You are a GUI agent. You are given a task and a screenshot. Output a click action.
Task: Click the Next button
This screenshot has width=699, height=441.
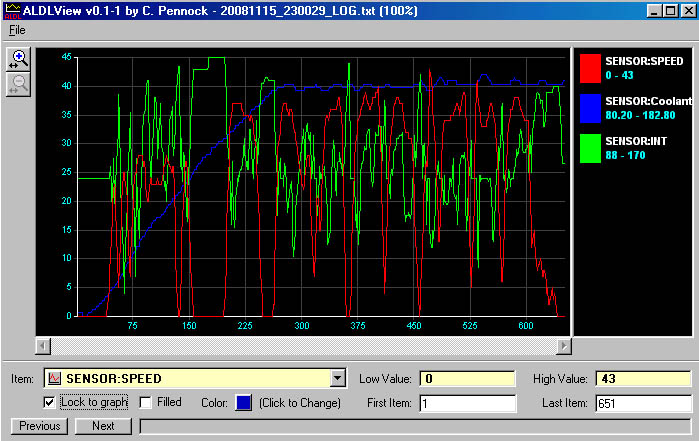[x=103, y=426]
